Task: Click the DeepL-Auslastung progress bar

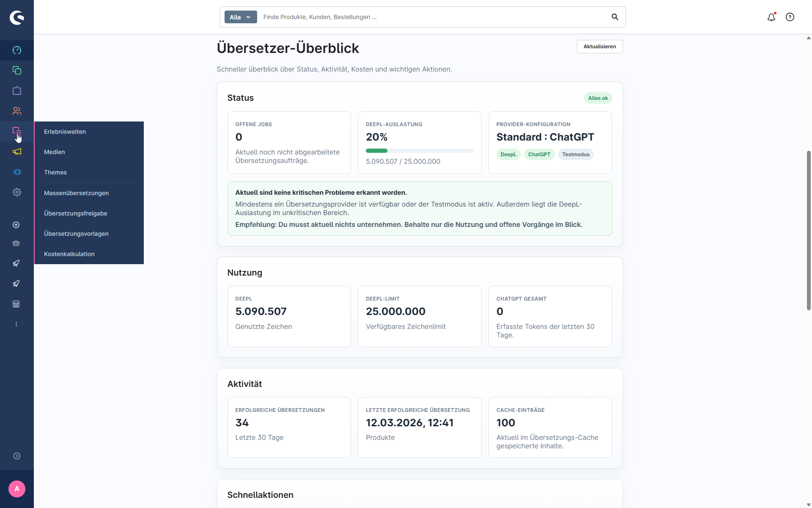Action: [419, 151]
